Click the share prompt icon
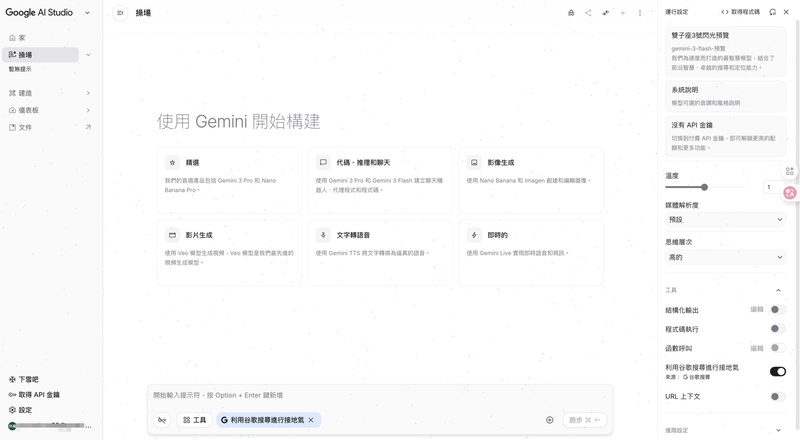Viewport: 800px width, 440px height. (x=588, y=13)
